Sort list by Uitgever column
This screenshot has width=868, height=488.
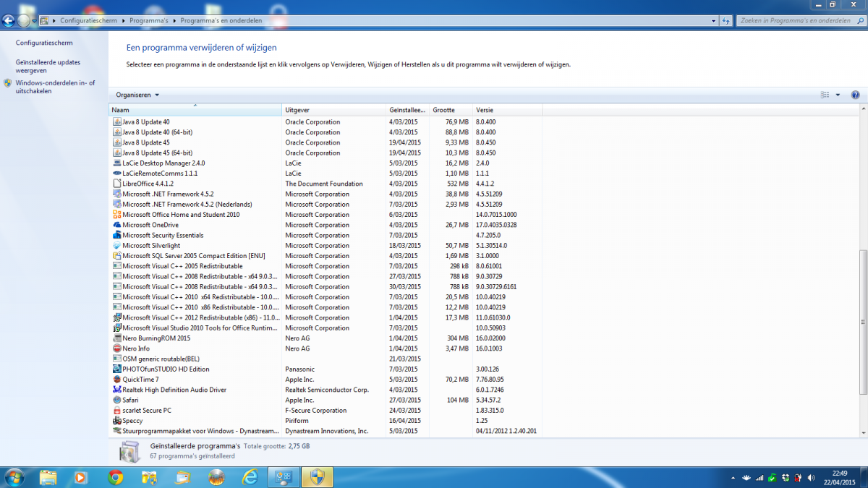coord(334,110)
